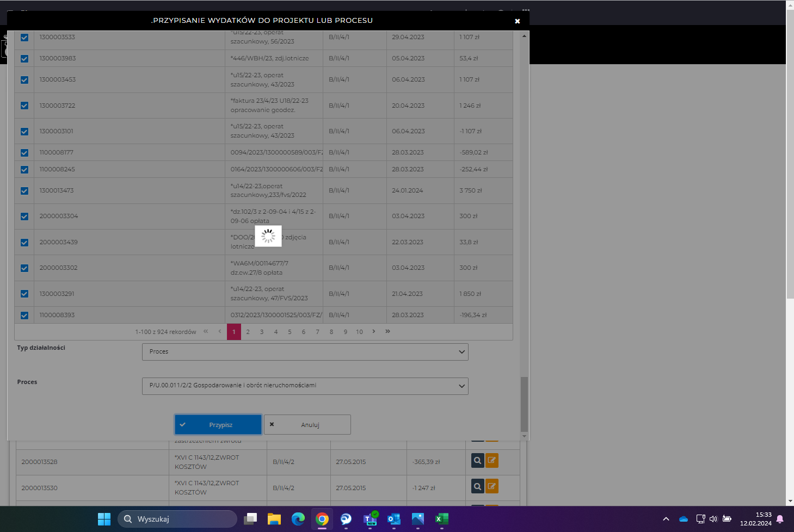
Task: Go to last page of records
Action: (x=387, y=331)
